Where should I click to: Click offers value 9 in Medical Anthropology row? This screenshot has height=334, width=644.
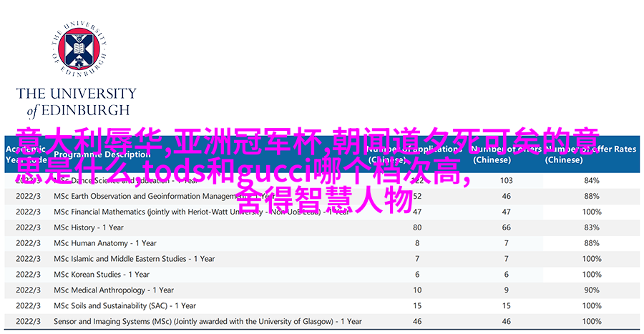click(507, 290)
